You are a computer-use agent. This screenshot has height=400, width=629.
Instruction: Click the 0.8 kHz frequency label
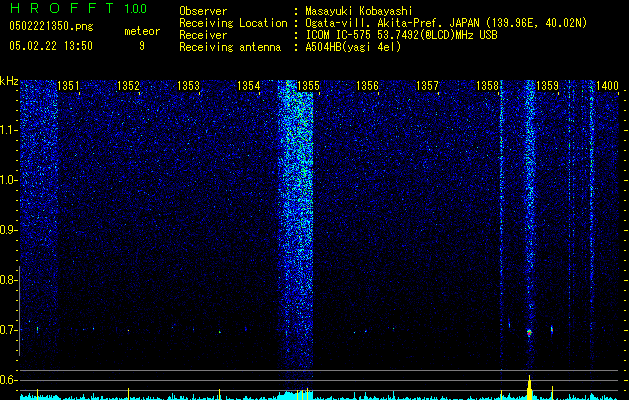click(x=8, y=280)
